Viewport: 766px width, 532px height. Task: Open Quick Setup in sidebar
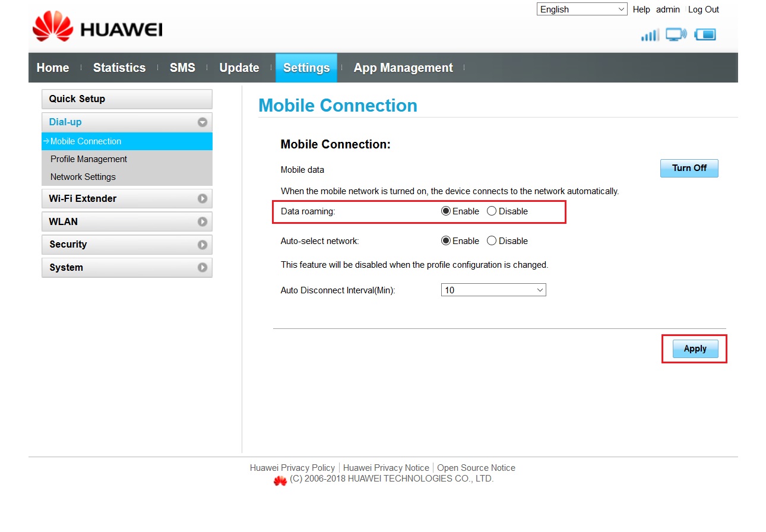(127, 99)
